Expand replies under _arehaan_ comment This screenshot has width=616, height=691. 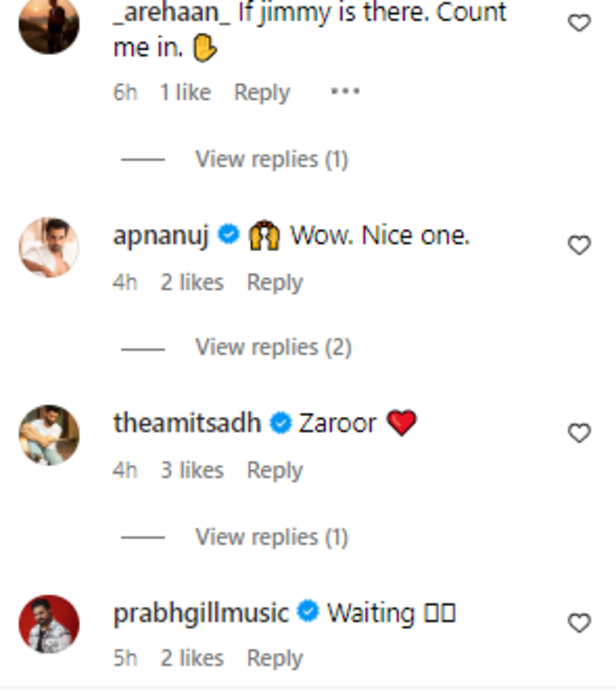[x=271, y=159]
